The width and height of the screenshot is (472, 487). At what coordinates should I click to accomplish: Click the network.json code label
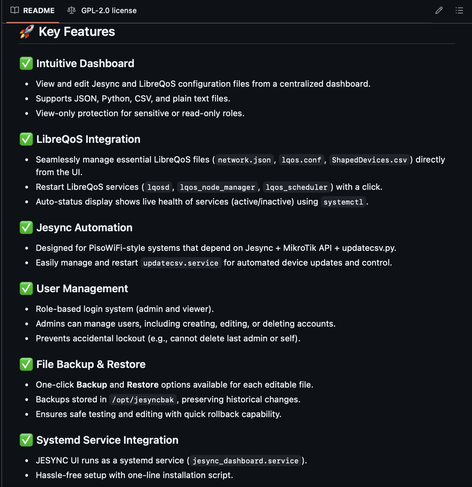coord(244,160)
